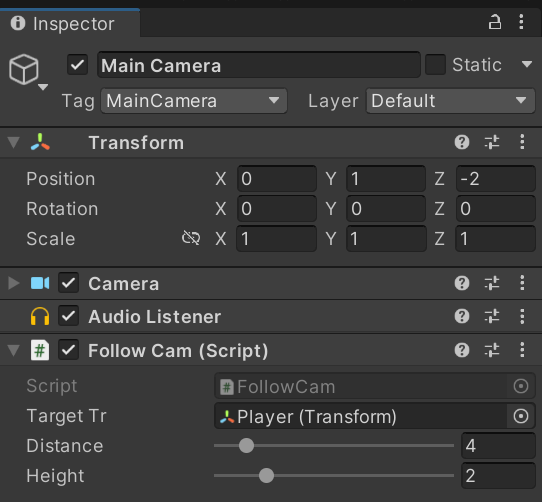Open the Tag dropdown showing MainCamera

194,101
